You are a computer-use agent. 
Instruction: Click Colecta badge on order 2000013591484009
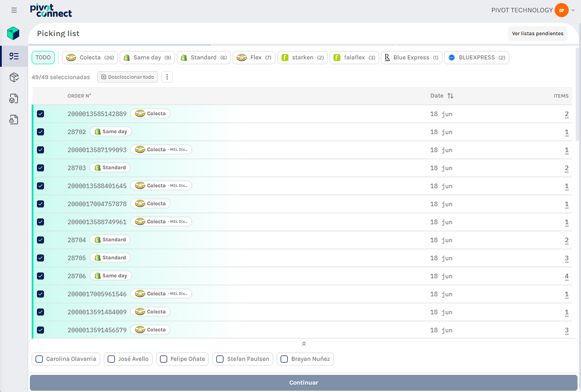[150, 312]
